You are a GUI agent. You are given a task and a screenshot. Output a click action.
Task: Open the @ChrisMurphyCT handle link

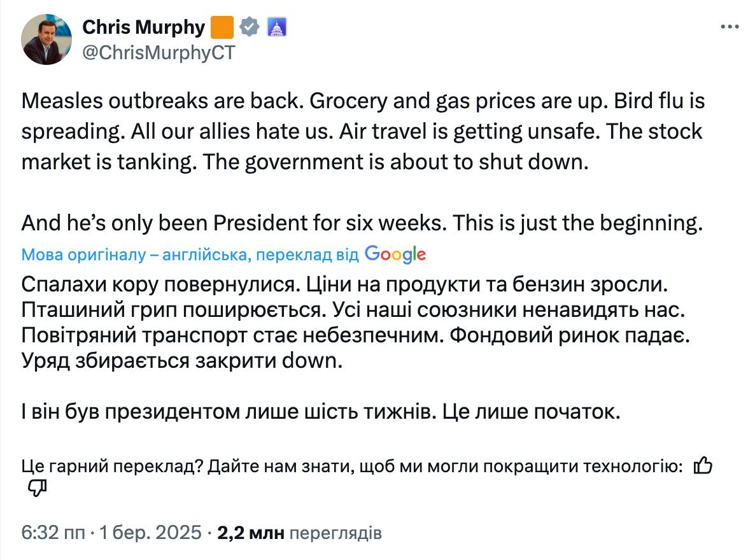pos(159,53)
